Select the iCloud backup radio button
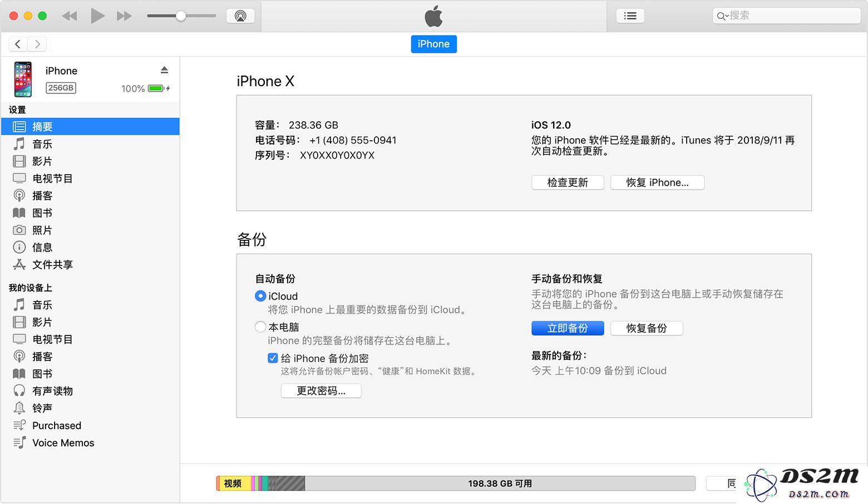Viewport: 868px width, 504px height. pyautogui.click(x=260, y=296)
